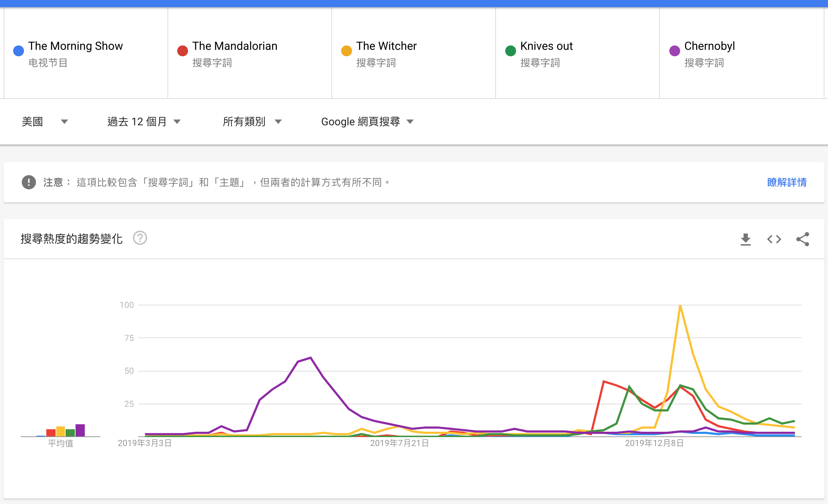Click the 搜尋熱度的趨勢變化 heading

[x=72, y=238]
